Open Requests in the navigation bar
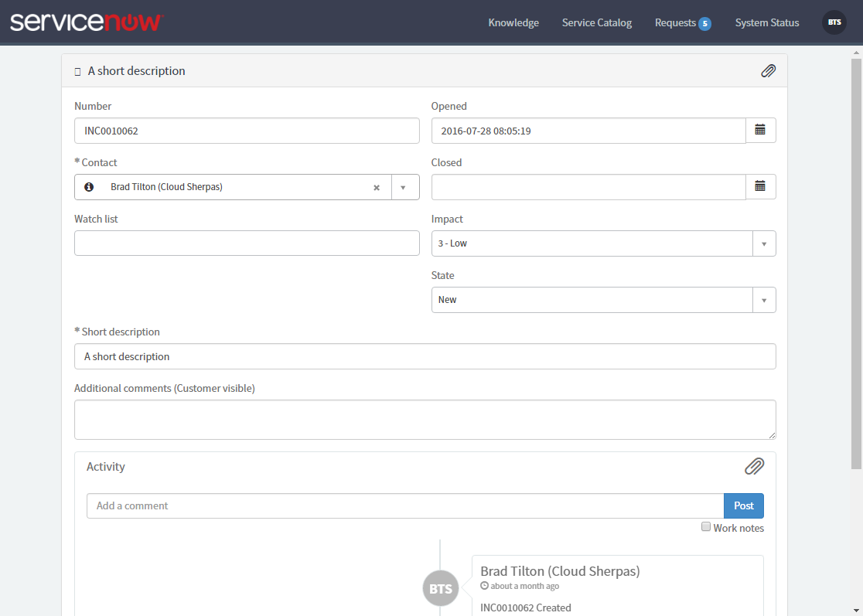 coord(675,22)
